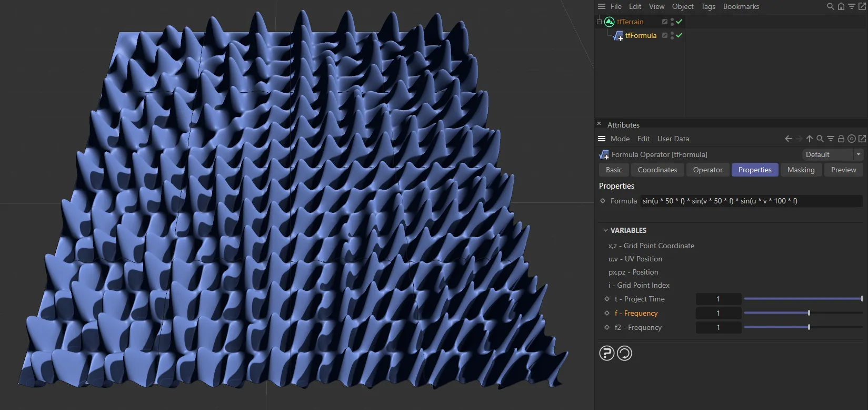868x410 pixels.
Task: Click the f - Frequency slider handle
Action: pos(809,313)
